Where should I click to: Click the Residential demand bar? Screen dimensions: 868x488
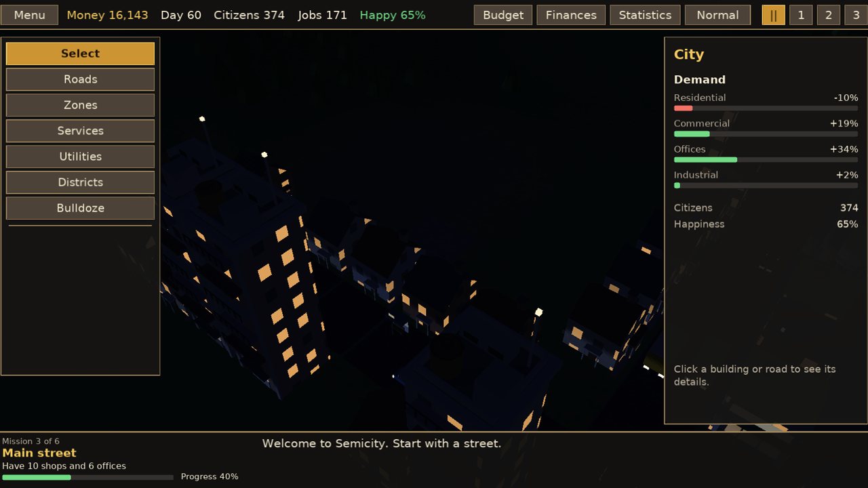pyautogui.click(x=766, y=108)
